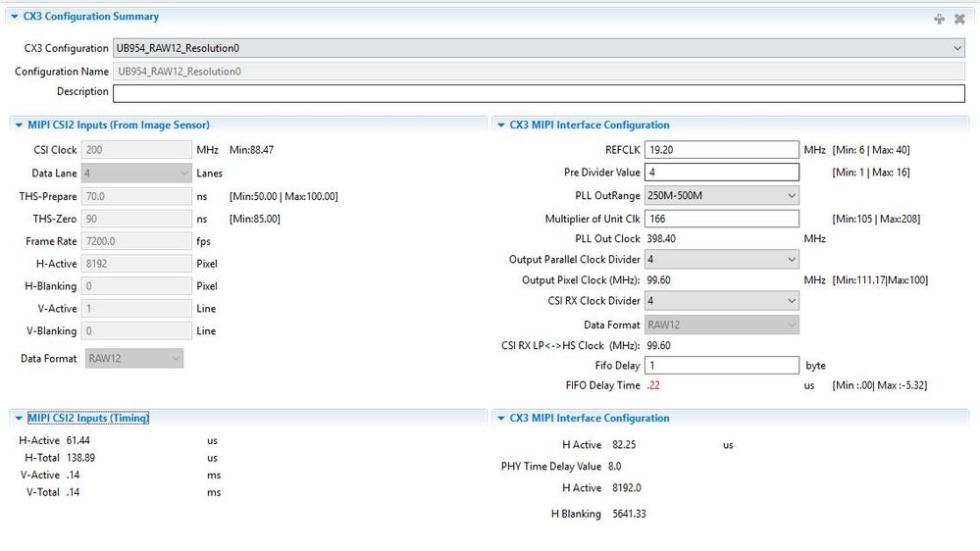Click the Pre Divider Value field
This screenshot has height=551, width=980.
point(721,173)
